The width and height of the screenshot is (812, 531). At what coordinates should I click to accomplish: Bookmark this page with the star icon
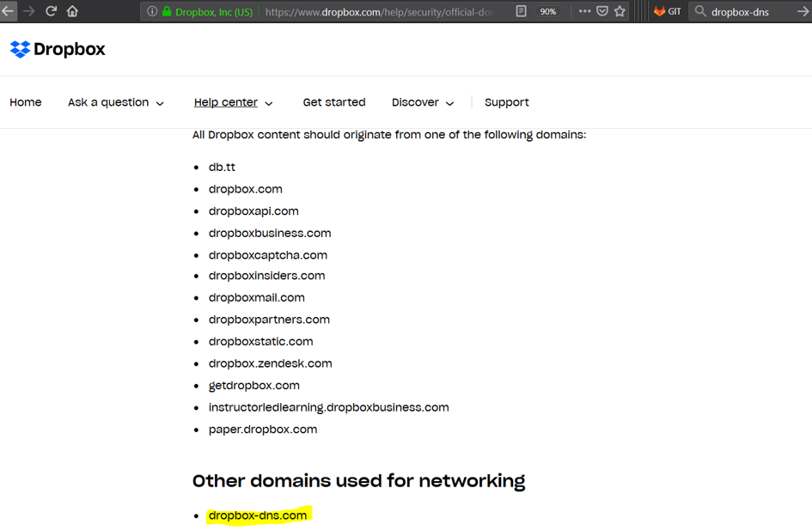(x=620, y=11)
